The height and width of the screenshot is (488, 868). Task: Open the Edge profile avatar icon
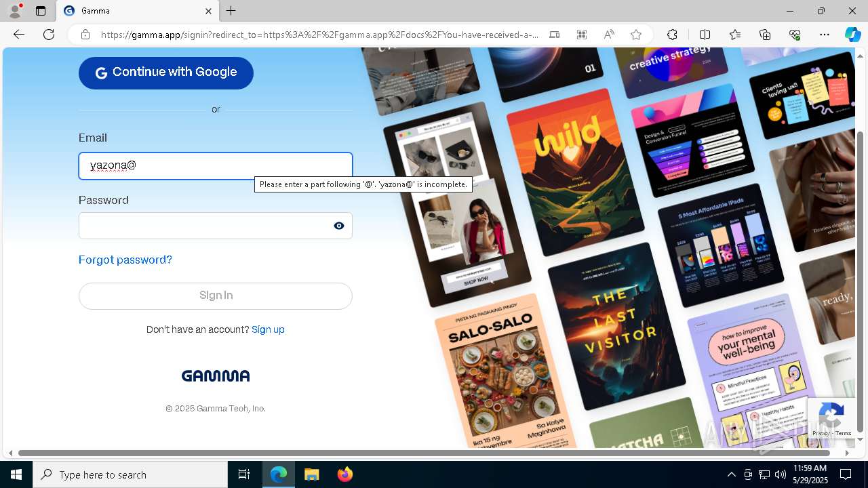click(15, 11)
